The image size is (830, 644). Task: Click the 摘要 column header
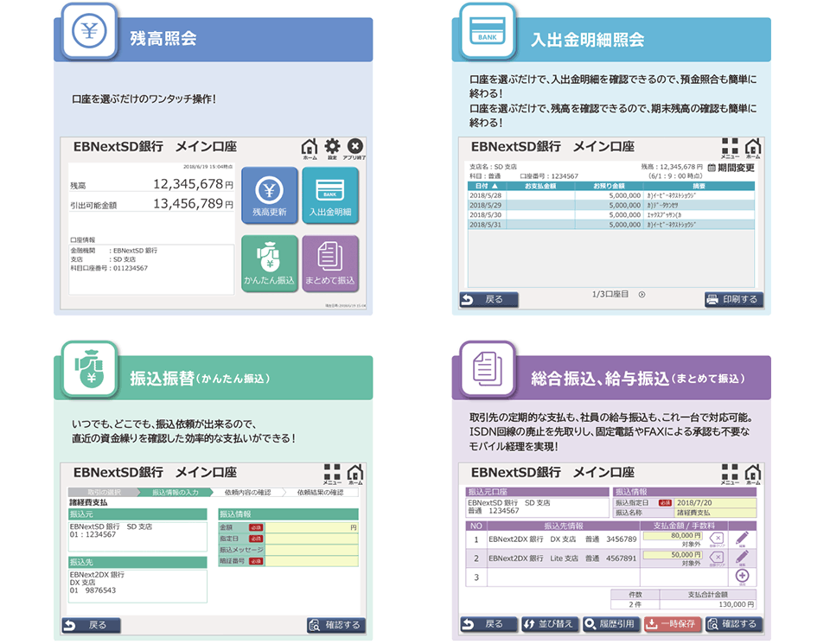coord(699,186)
